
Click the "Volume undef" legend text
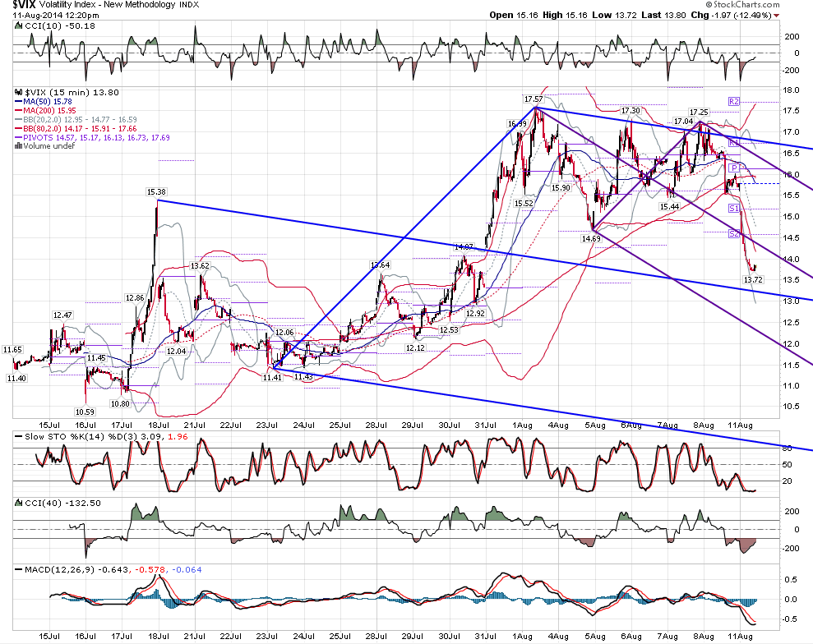pos(49,146)
